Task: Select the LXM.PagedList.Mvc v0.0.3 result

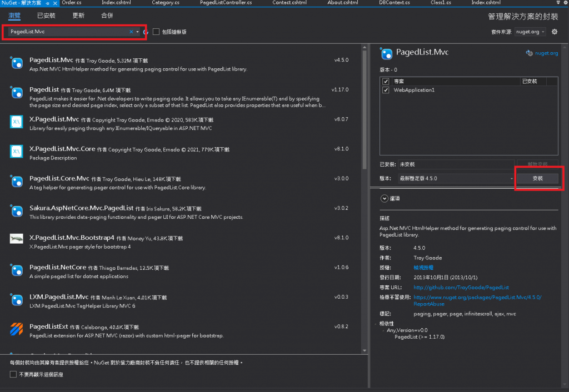Action: [x=180, y=301]
